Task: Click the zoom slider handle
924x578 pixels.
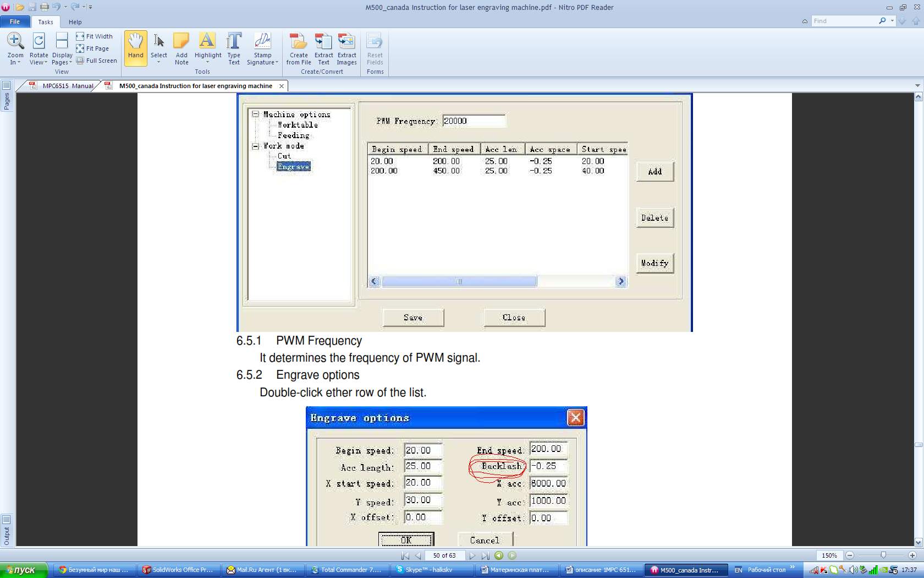Action: [x=883, y=555]
